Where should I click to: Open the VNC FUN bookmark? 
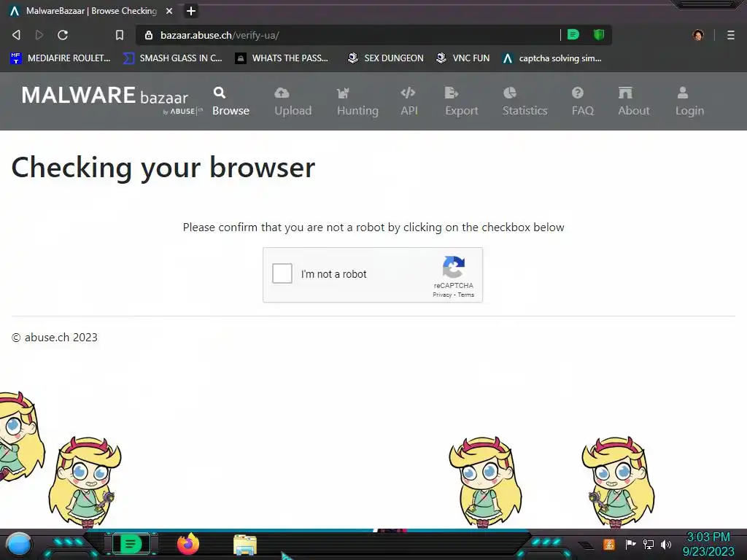[462, 58]
